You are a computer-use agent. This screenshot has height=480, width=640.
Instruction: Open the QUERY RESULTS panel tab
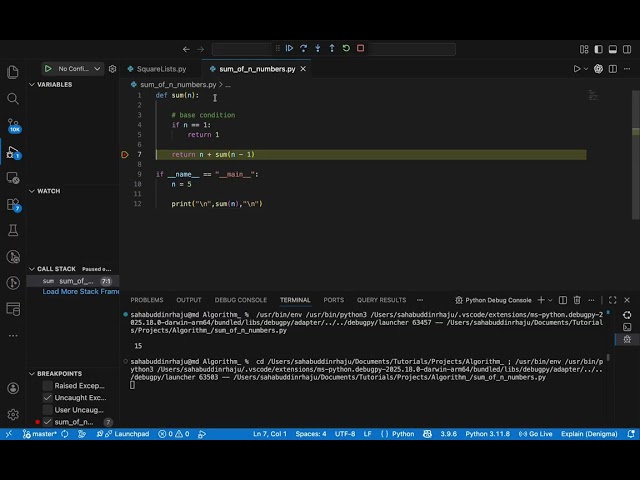coord(381,300)
